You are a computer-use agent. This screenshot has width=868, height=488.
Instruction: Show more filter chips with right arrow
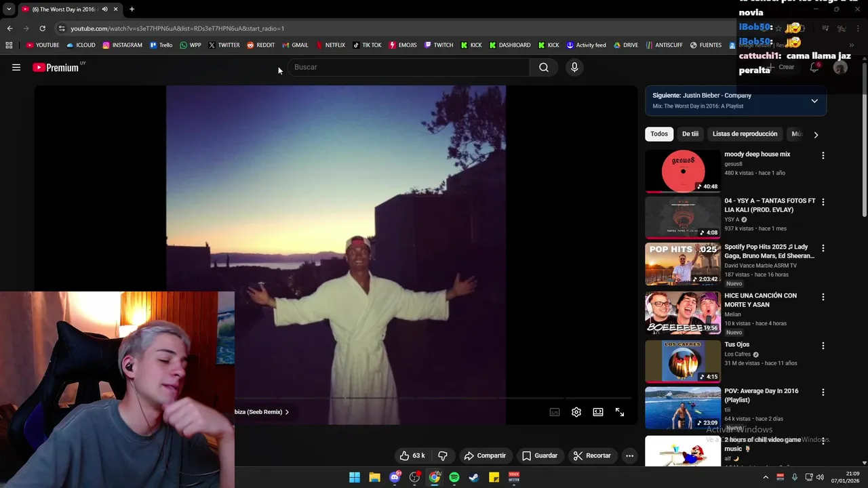[816, 134]
